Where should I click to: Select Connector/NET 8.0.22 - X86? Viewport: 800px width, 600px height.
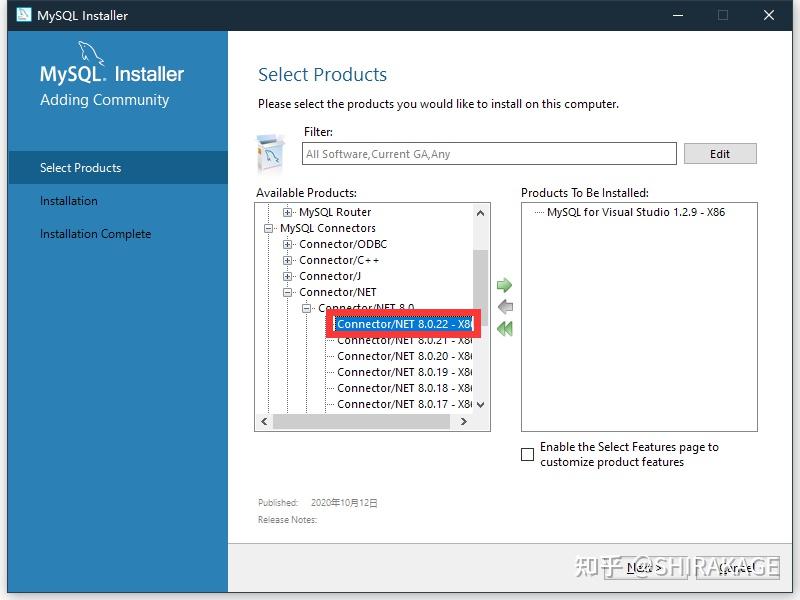404,324
